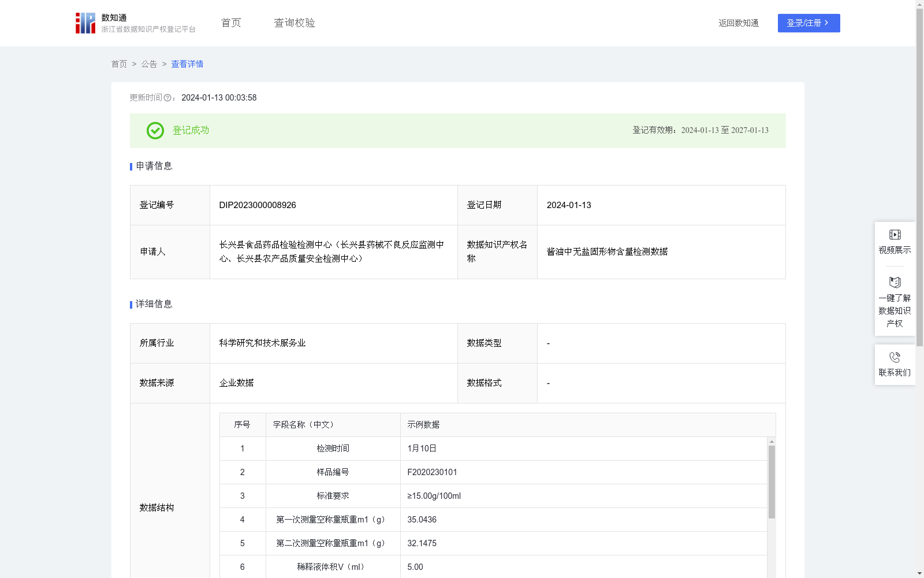Click the 数知通 platform logo
Image resolution: width=924 pixels, height=578 pixels.
pyautogui.click(x=135, y=23)
